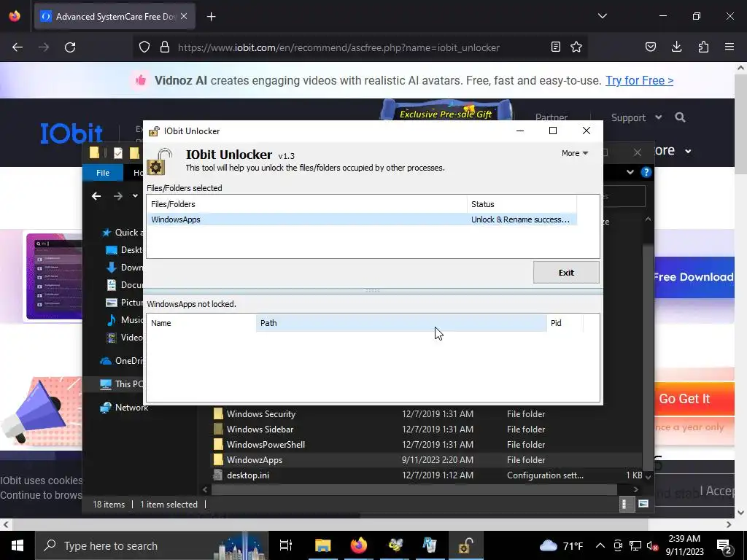The width and height of the screenshot is (747, 560).
Task: Toggle reader view icon in address bar
Action: click(x=555, y=47)
